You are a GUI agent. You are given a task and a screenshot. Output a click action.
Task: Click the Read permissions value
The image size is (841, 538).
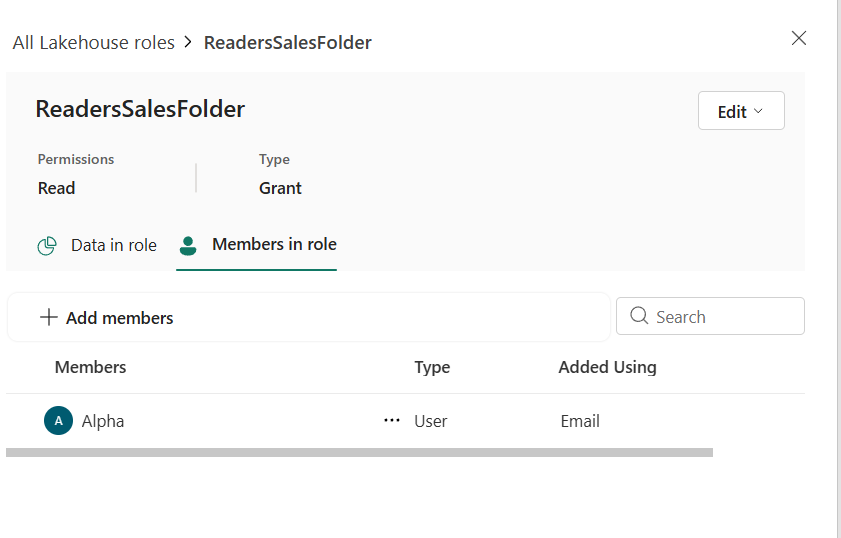[56, 188]
